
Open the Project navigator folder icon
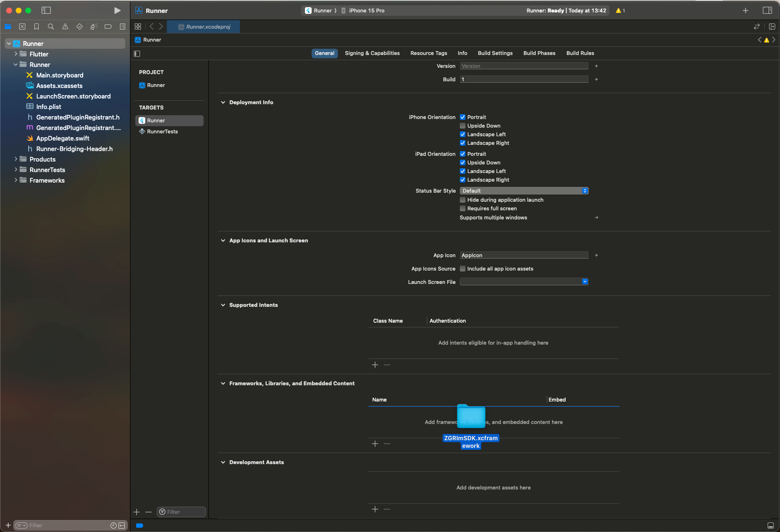click(x=8, y=27)
